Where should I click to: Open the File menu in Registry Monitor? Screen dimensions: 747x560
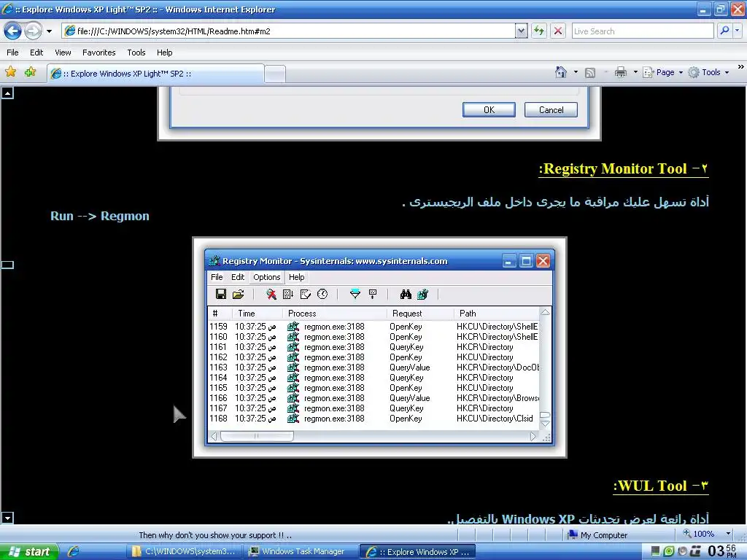(217, 277)
